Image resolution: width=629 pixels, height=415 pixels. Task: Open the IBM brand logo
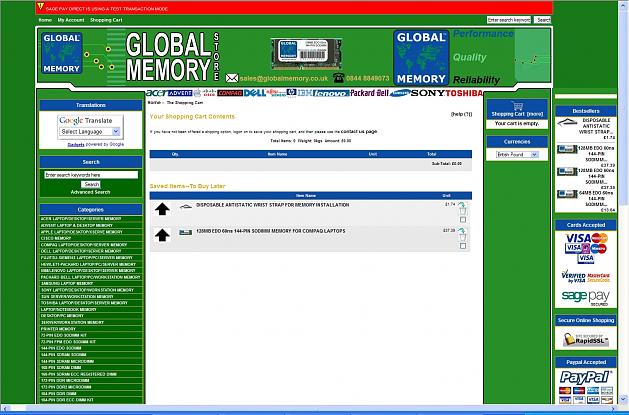click(x=304, y=93)
